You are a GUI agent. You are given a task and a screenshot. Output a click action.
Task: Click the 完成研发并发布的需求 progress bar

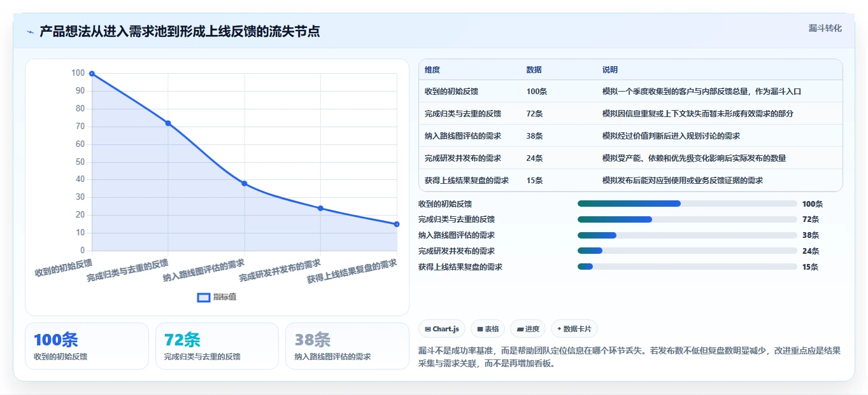(687, 251)
